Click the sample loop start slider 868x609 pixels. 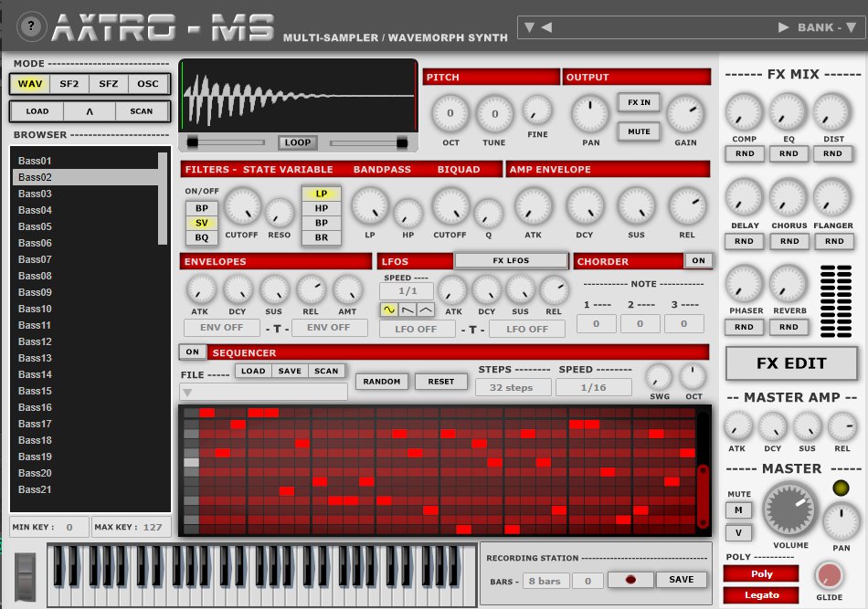tap(193, 142)
